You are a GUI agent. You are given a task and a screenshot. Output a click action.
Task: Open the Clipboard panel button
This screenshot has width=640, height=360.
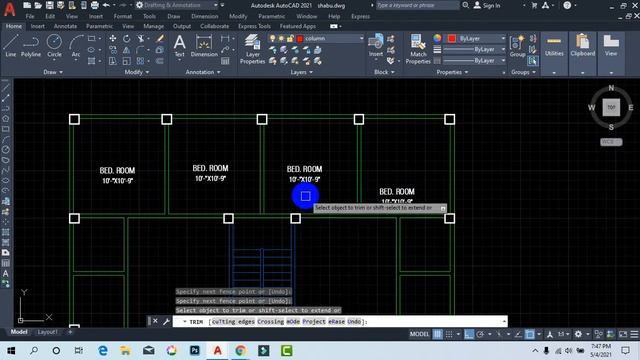pyautogui.click(x=582, y=53)
